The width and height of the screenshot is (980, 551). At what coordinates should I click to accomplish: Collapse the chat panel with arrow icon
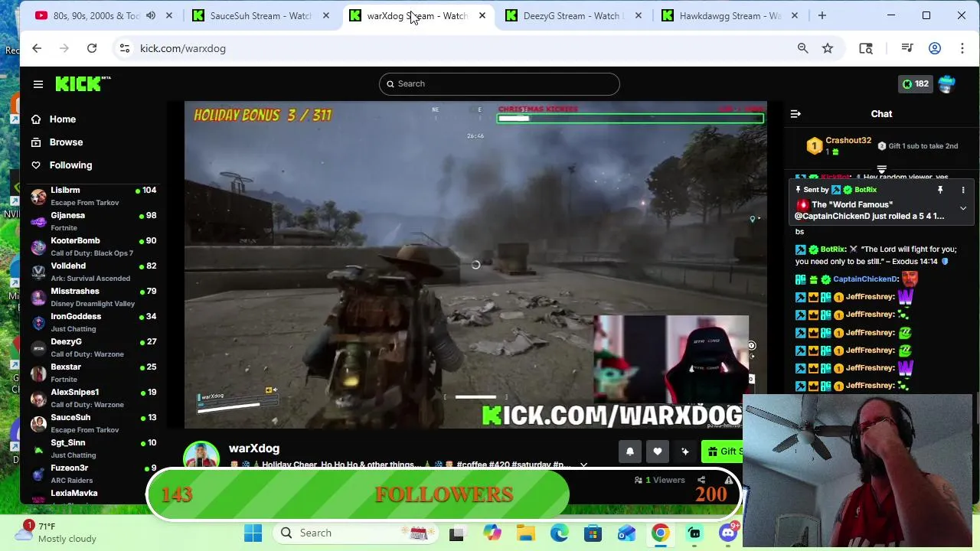click(795, 114)
